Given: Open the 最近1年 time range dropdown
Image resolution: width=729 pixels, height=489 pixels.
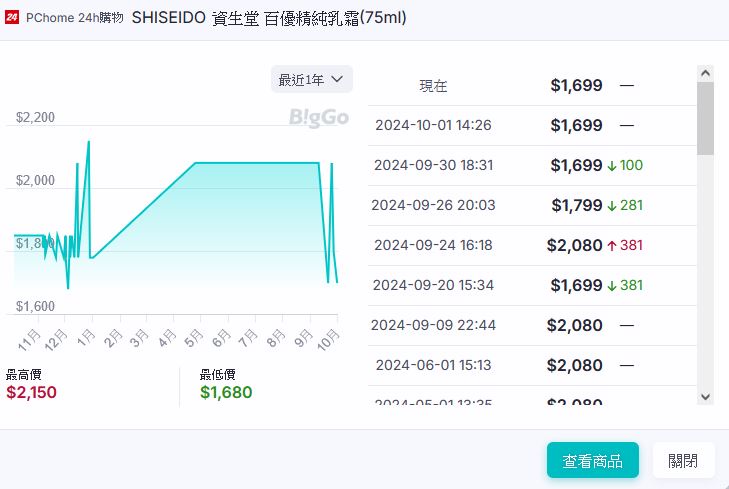Looking at the screenshot, I should pos(311,79).
